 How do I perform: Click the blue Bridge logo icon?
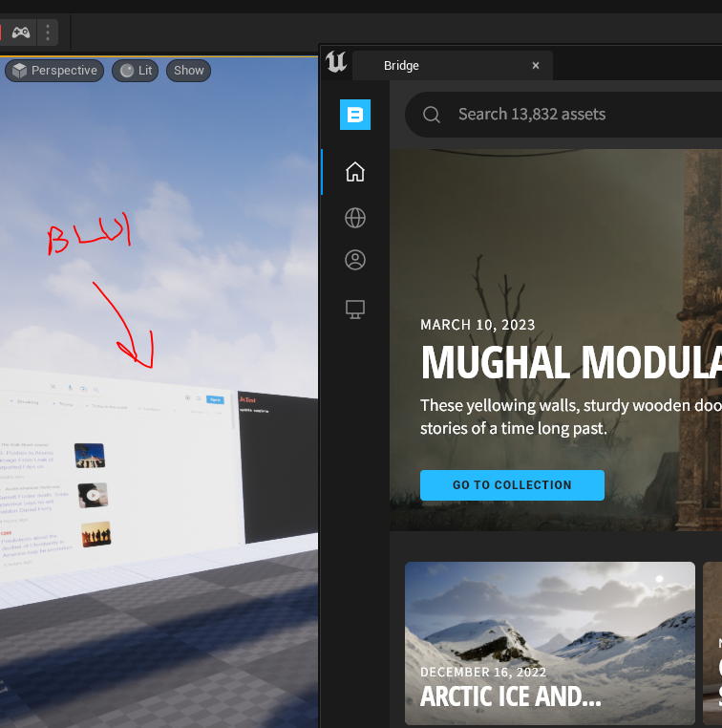[355, 115]
